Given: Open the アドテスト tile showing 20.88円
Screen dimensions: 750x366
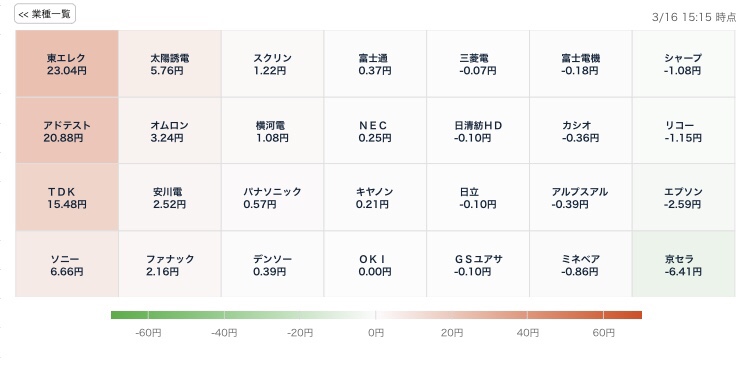Looking at the screenshot, I should [67, 131].
